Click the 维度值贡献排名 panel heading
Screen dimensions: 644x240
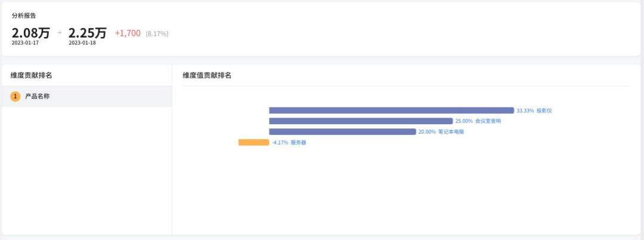pos(207,75)
